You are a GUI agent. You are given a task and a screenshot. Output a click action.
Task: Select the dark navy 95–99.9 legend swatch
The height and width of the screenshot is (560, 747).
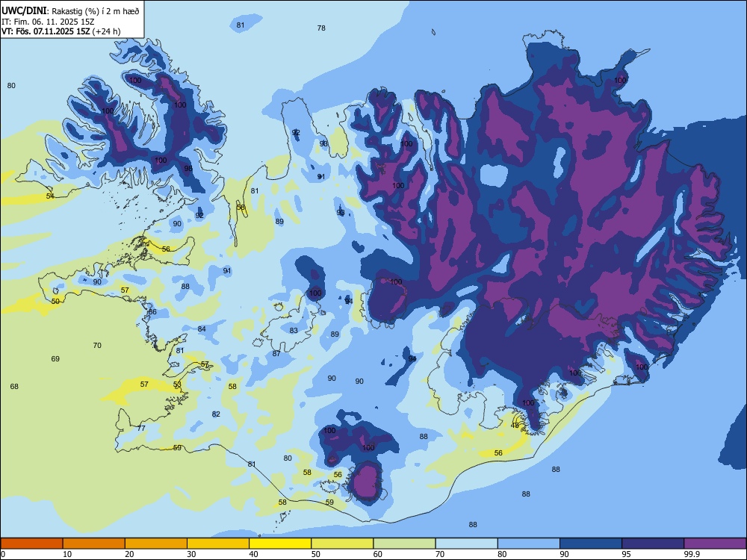pyautogui.click(x=653, y=544)
